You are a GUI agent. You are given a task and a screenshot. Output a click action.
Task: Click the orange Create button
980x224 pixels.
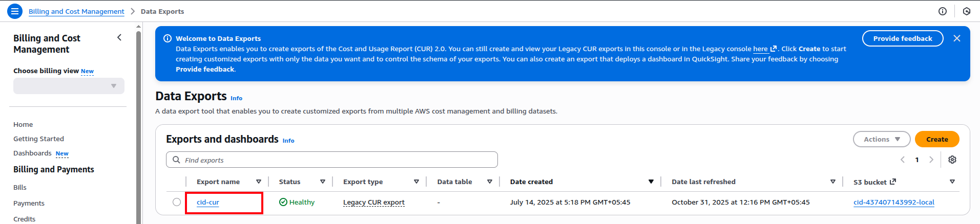[936, 139]
